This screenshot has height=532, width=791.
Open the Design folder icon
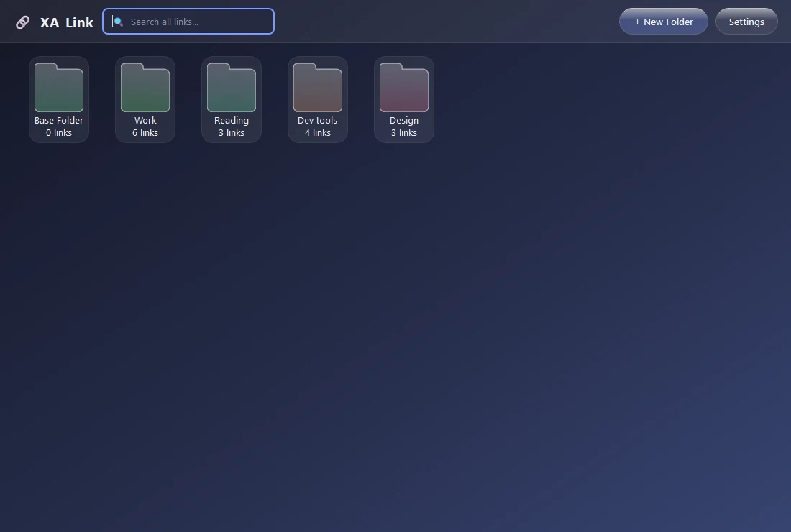(x=404, y=88)
